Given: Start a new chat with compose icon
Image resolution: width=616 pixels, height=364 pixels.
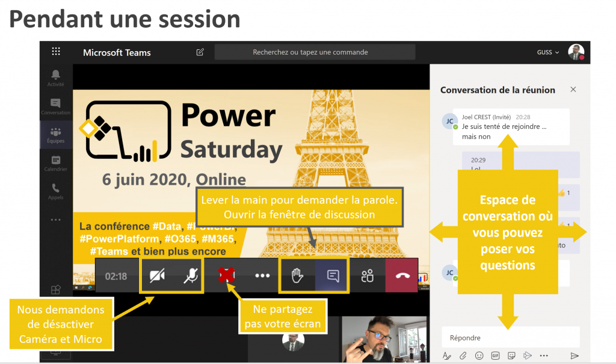Looking at the screenshot, I should 200,52.
